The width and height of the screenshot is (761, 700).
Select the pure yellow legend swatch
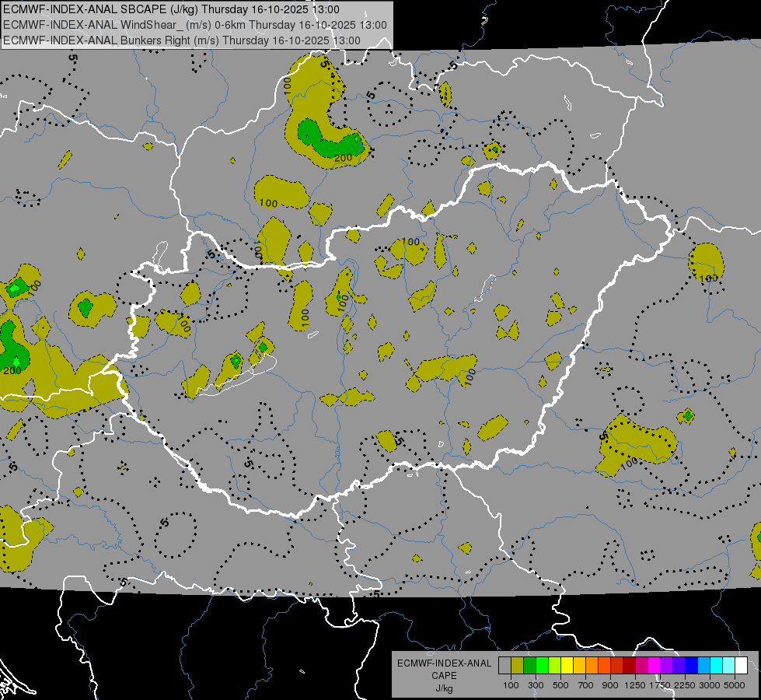click(x=567, y=665)
